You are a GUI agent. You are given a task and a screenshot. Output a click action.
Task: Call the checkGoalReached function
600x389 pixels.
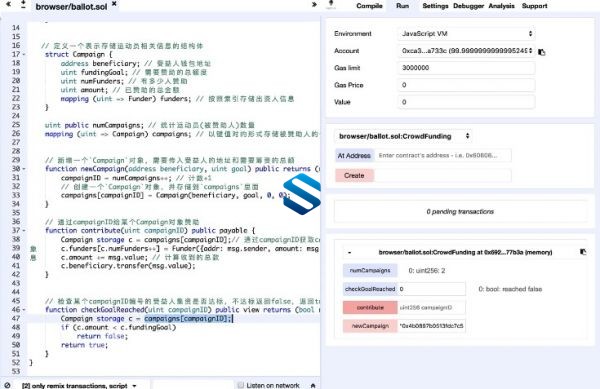click(x=370, y=289)
